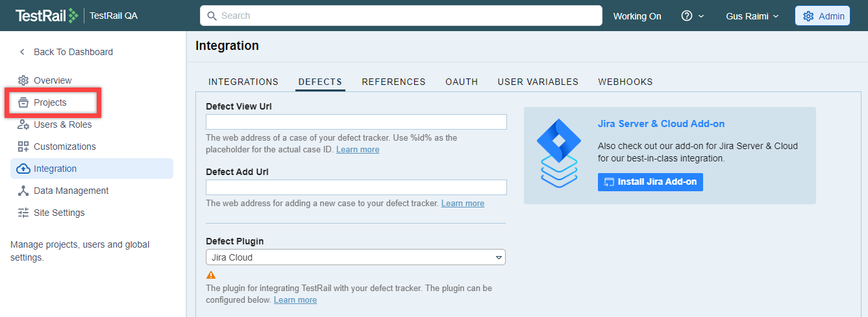The image size is (868, 317).
Task: Click the Working On button
Action: tap(638, 16)
